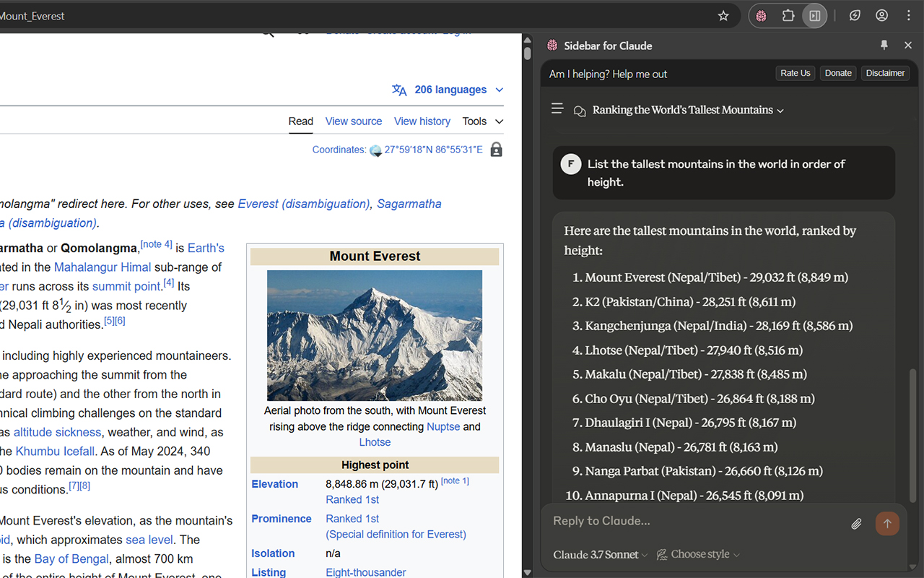
Task: Open the View history tab
Action: click(422, 121)
